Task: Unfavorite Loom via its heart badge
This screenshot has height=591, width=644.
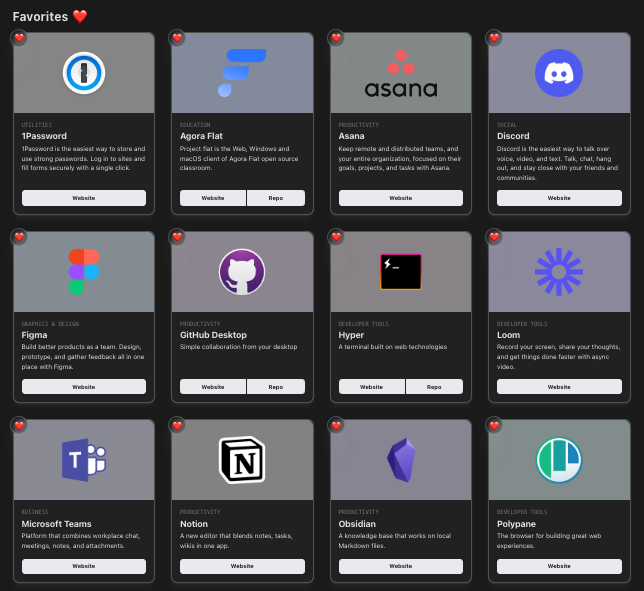Action: [x=494, y=237]
